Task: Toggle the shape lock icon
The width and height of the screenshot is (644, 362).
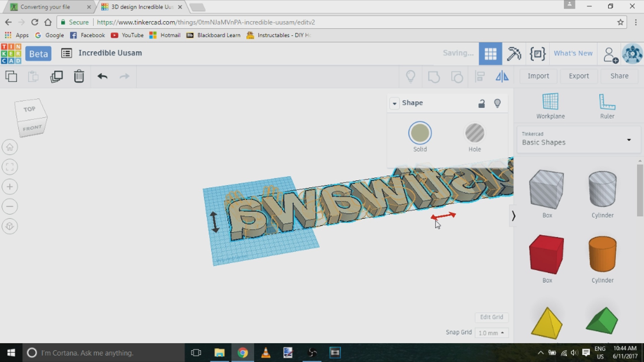Action: click(481, 103)
